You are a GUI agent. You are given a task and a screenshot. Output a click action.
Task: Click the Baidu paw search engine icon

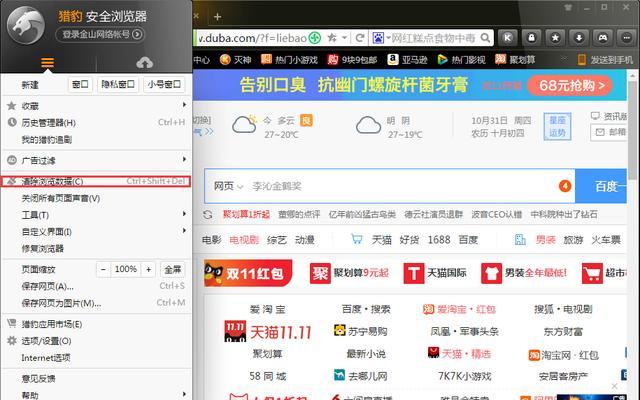pyautogui.click(x=378, y=38)
